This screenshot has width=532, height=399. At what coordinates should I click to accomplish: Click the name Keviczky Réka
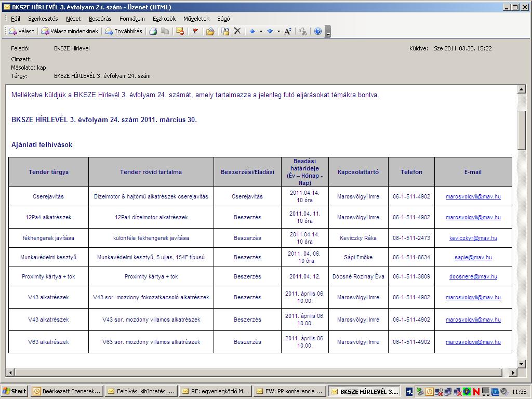click(x=358, y=238)
